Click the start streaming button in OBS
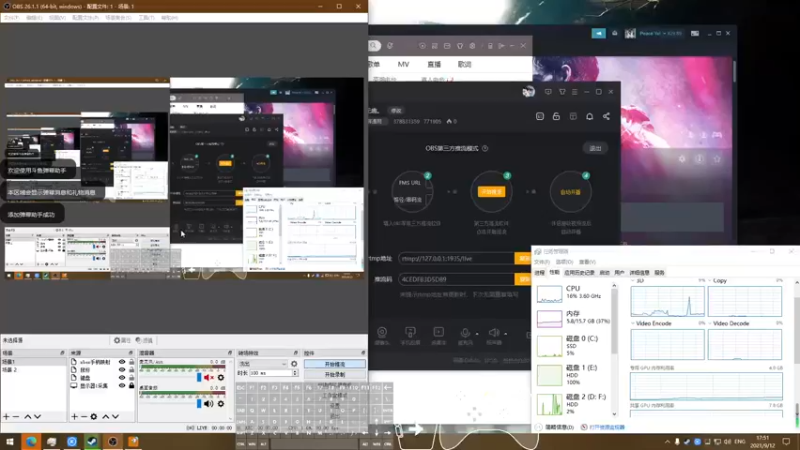This screenshot has height=450, width=800. (x=335, y=364)
